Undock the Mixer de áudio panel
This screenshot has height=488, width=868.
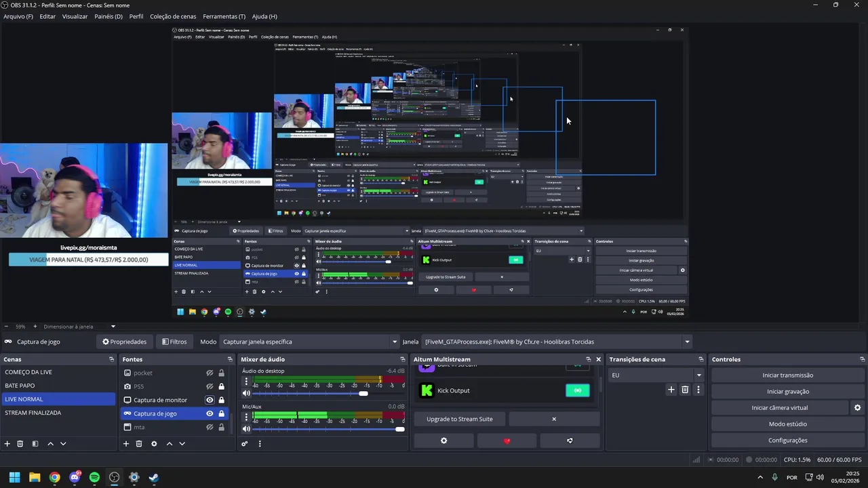pyautogui.click(x=402, y=359)
